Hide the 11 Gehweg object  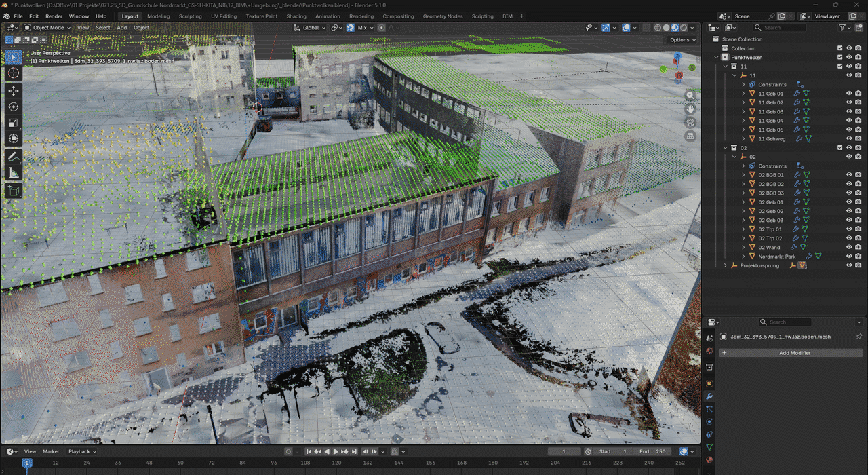tap(849, 138)
